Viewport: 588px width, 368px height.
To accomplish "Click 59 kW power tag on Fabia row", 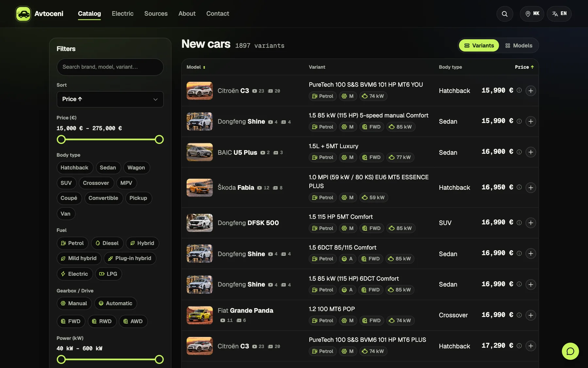I will coord(374,198).
